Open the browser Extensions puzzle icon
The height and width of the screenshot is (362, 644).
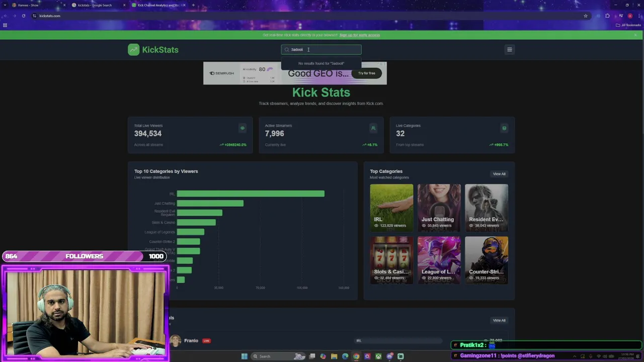tap(607, 16)
